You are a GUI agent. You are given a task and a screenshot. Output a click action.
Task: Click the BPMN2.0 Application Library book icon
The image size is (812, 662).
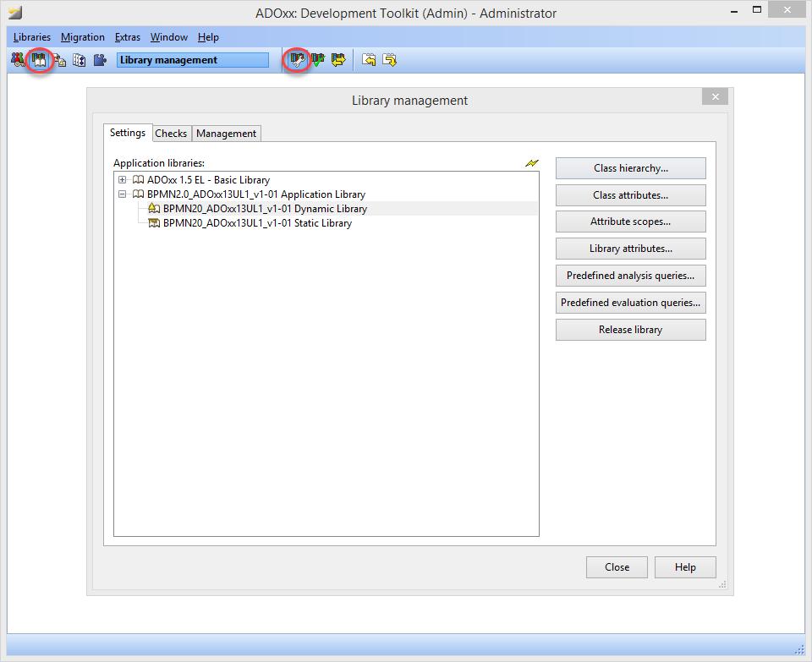(x=138, y=194)
